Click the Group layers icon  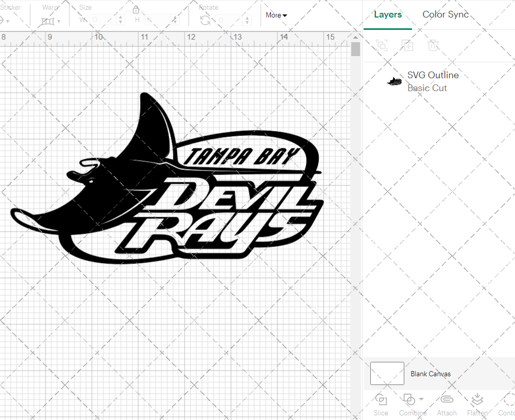point(382,45)
